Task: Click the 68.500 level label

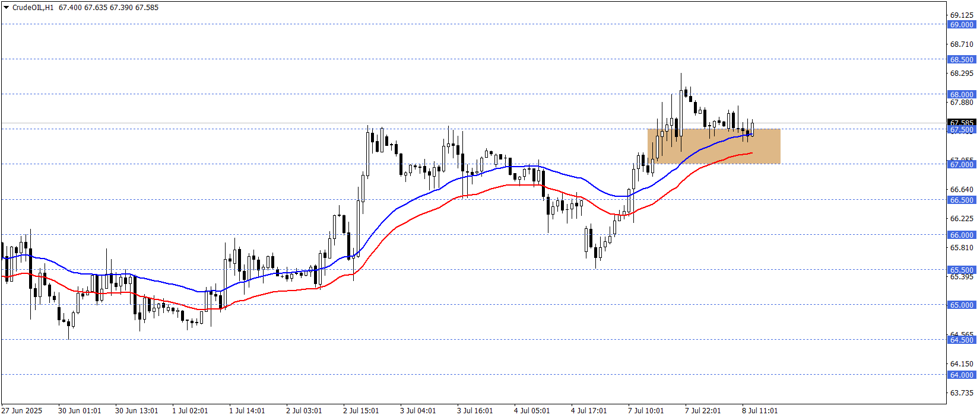Action: click(x=962, y=59)
